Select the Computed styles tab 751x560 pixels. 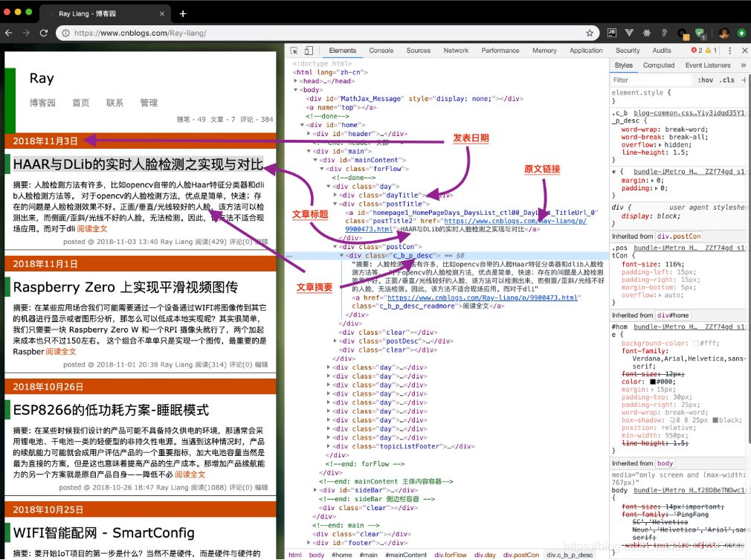click(660, 64)
